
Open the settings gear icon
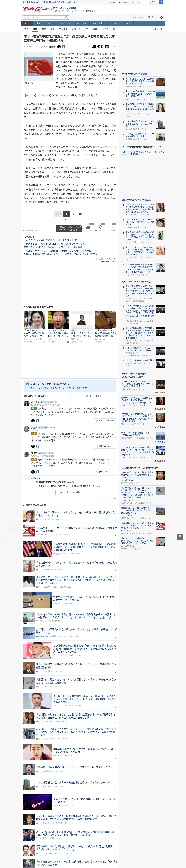(161, 18)
